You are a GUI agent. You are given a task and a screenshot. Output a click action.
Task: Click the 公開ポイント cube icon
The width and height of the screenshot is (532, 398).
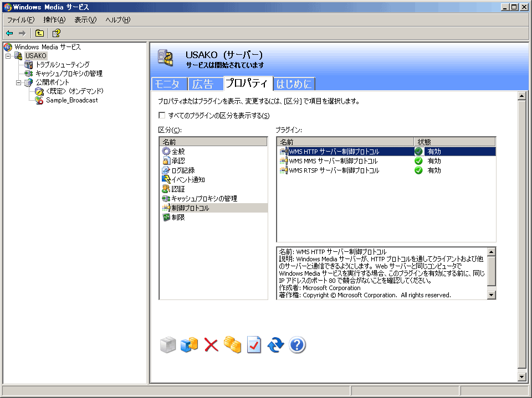pos(29,82)
